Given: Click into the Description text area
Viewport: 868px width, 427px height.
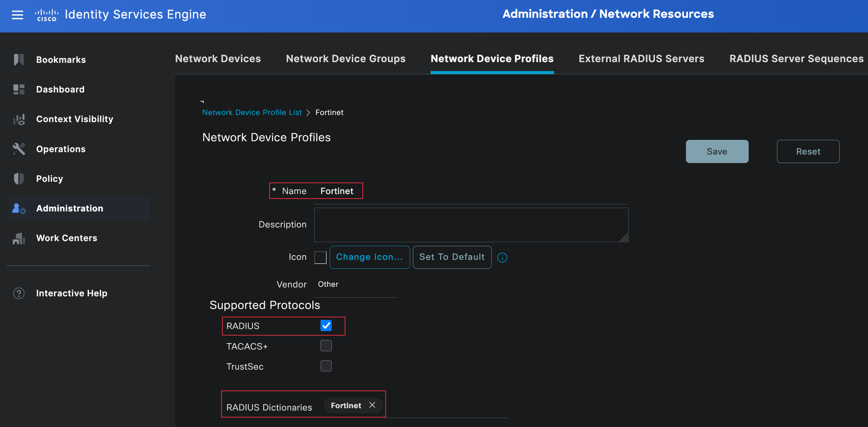Looking at the screenshot, I should point(471,225).
